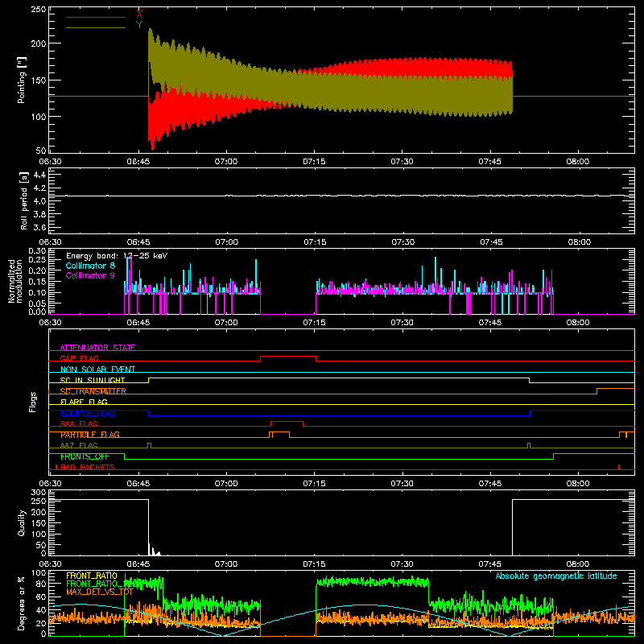Click the '80' tick on Degrees axis

pyautogui.click(x=42, y=584)
